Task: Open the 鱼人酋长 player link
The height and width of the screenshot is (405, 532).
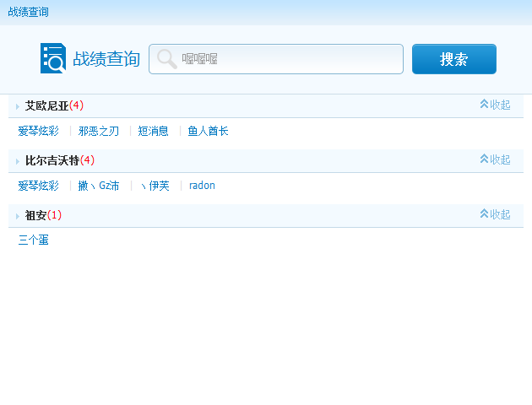Action: [x=208, y=131]
